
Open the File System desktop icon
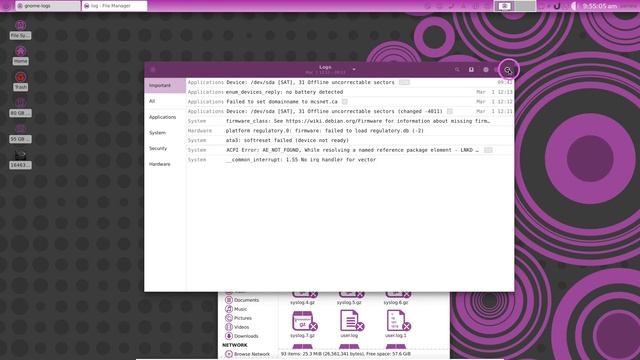tap(20, 30)
